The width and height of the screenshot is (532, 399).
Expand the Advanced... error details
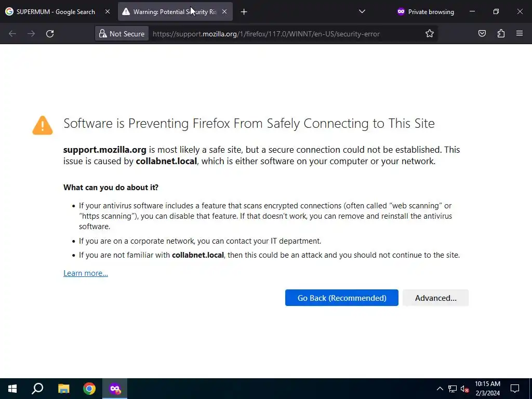pyautogui.click(x=435, y=298)
